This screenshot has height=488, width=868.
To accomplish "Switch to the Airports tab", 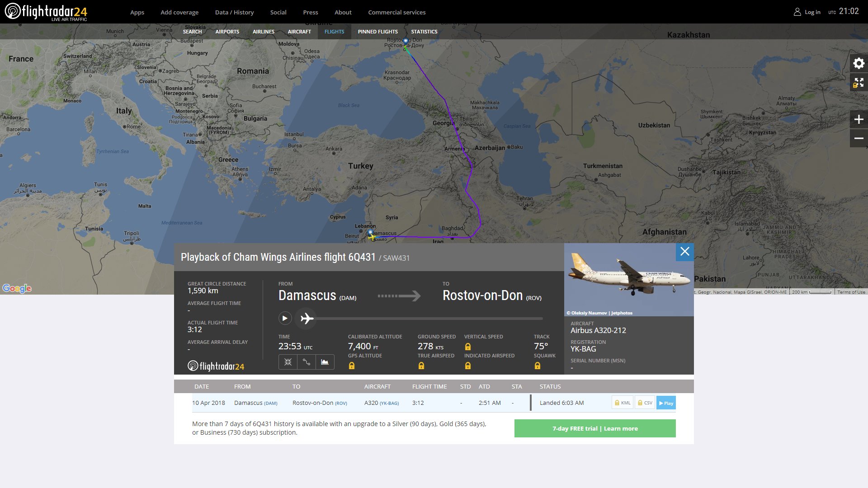I will point(227,32).
